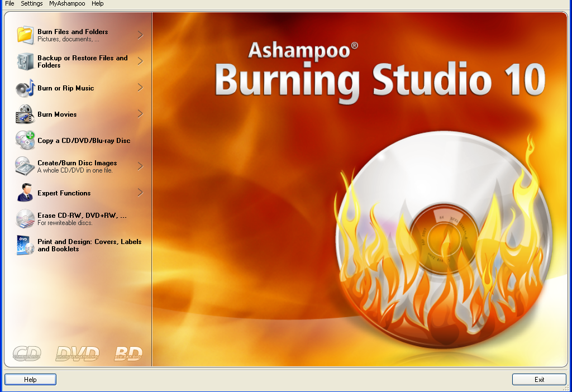The image size is (572, 392).
Task: Choose the Burn Movies label
Action: click(x=57, y=114)
